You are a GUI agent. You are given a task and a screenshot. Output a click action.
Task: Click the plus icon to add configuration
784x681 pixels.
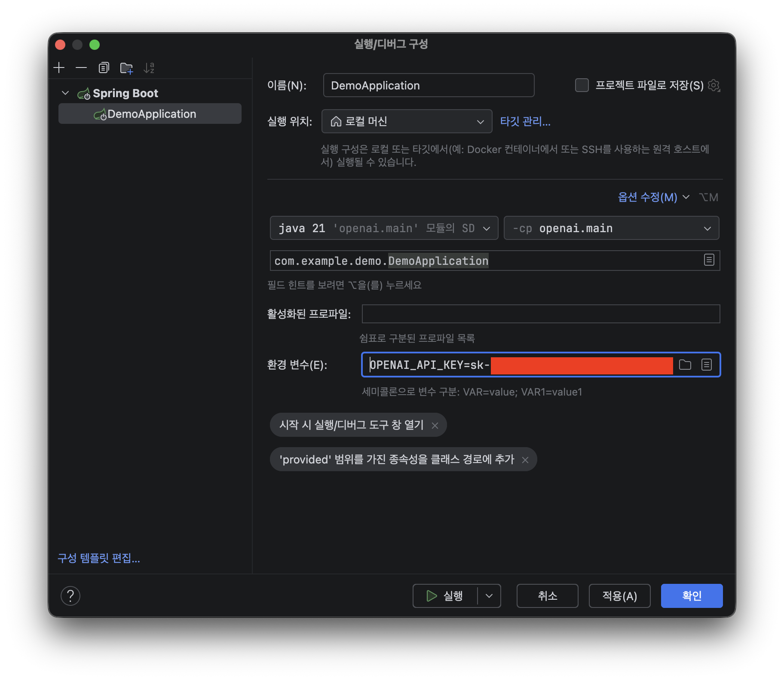click(x=59, y=68)
